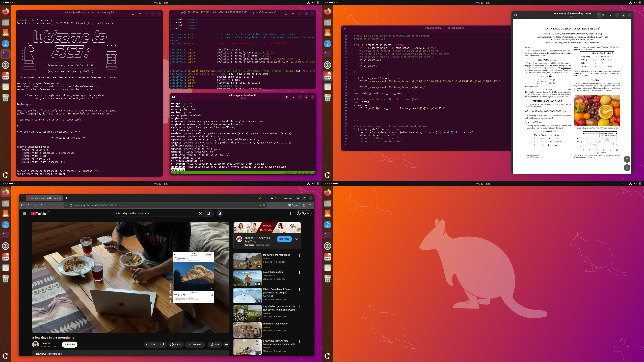644x362 pixels.
Task: Reload the page in Firefox
Action: point(41,205)
